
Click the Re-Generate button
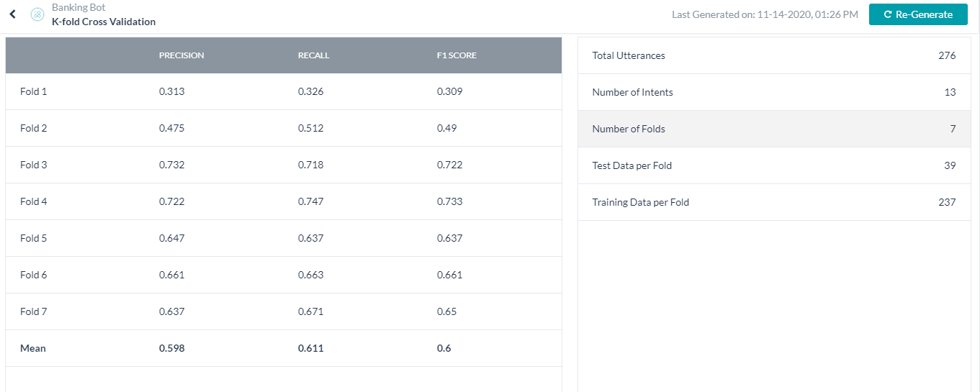pos(917,14)
